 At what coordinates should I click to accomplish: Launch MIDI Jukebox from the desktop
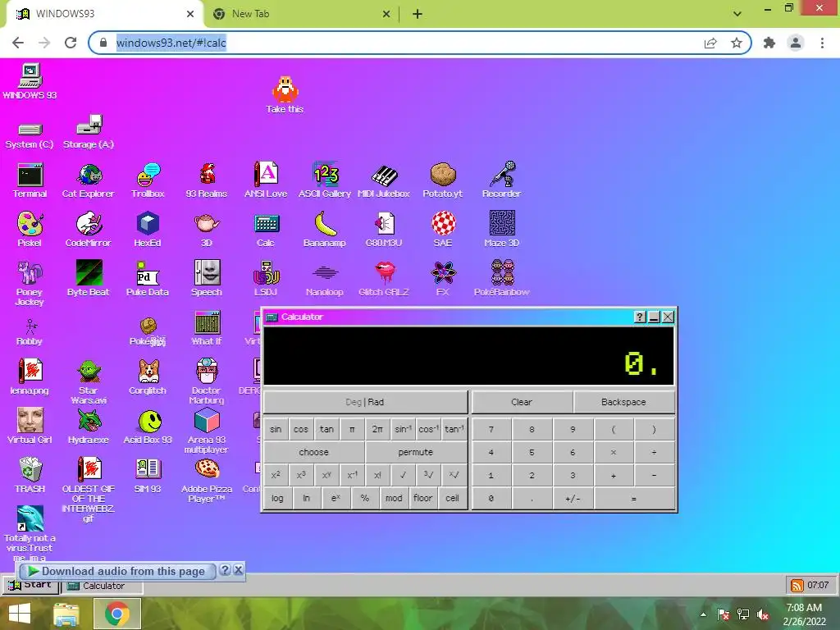click(x=384, y=180)
